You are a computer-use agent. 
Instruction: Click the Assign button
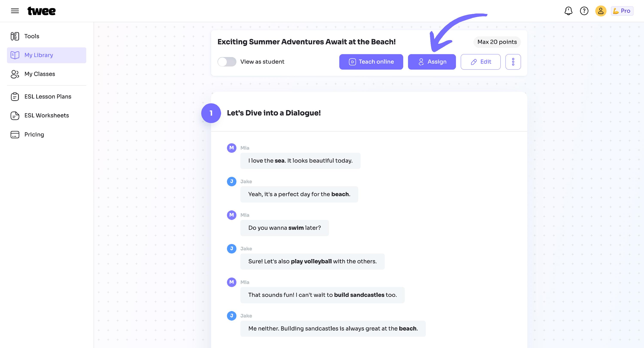(432, 62)
